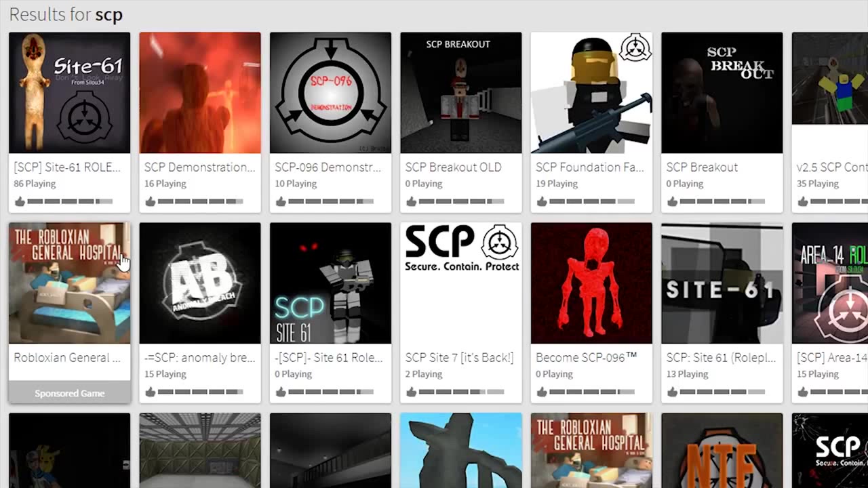Click rating bar under [SCP] Site-61 ROLE...
Screen dimensions: 868x488
[x=70, y=201]
